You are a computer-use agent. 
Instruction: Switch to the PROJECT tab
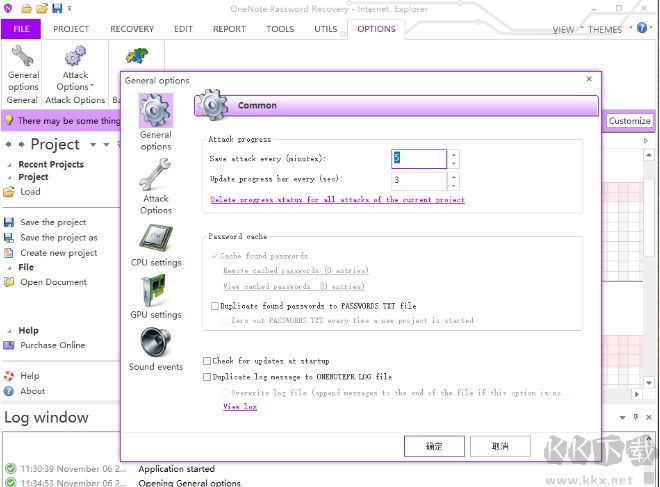click(71, 29)
